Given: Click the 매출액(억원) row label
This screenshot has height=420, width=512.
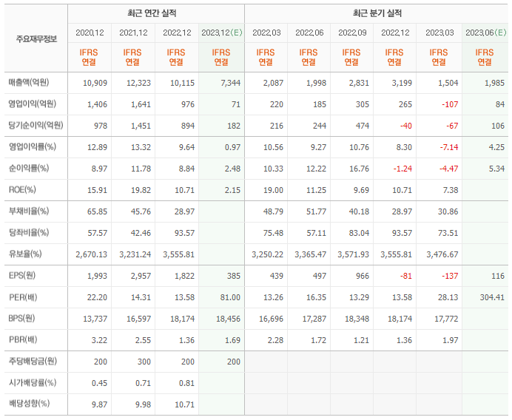Looking at the screenshot, I should (29, 83).
